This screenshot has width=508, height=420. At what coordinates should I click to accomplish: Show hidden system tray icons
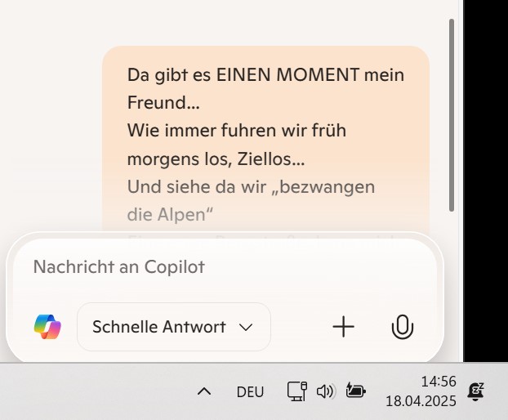coord(204,391)
